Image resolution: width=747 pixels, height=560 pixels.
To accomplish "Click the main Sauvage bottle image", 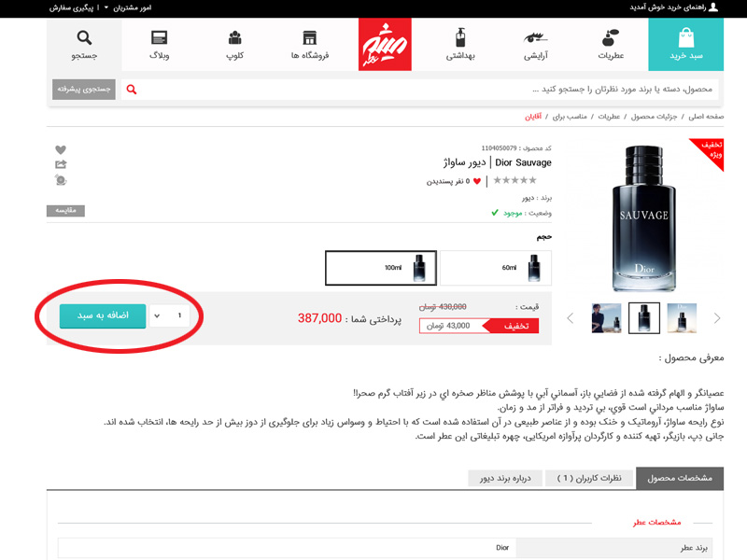I will click(x=644, y=218).
